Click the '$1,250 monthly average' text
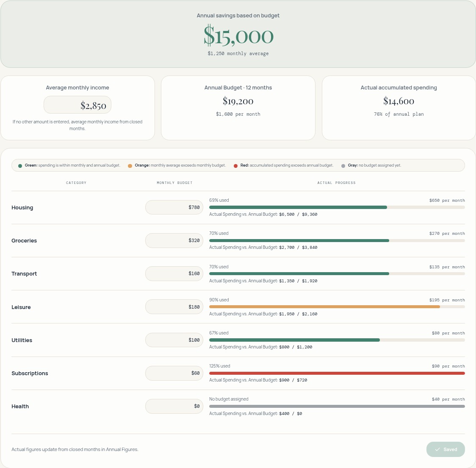 [238, 53]
